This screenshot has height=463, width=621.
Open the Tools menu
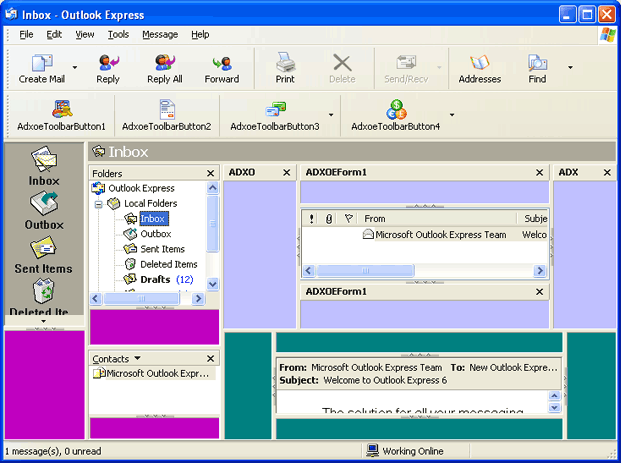[118, 34]
